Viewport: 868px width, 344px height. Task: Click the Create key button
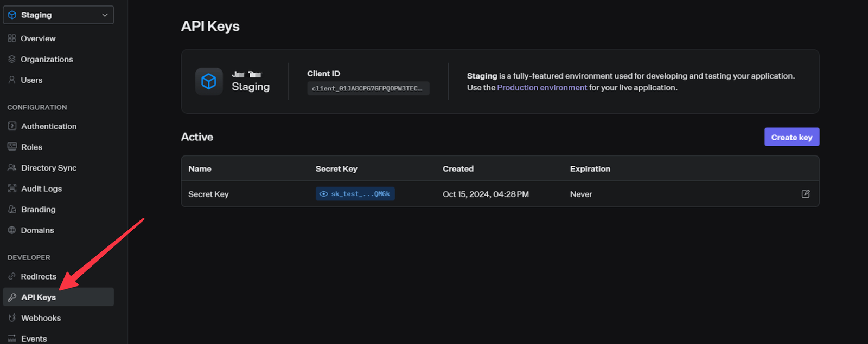click(x=792, y=137)
